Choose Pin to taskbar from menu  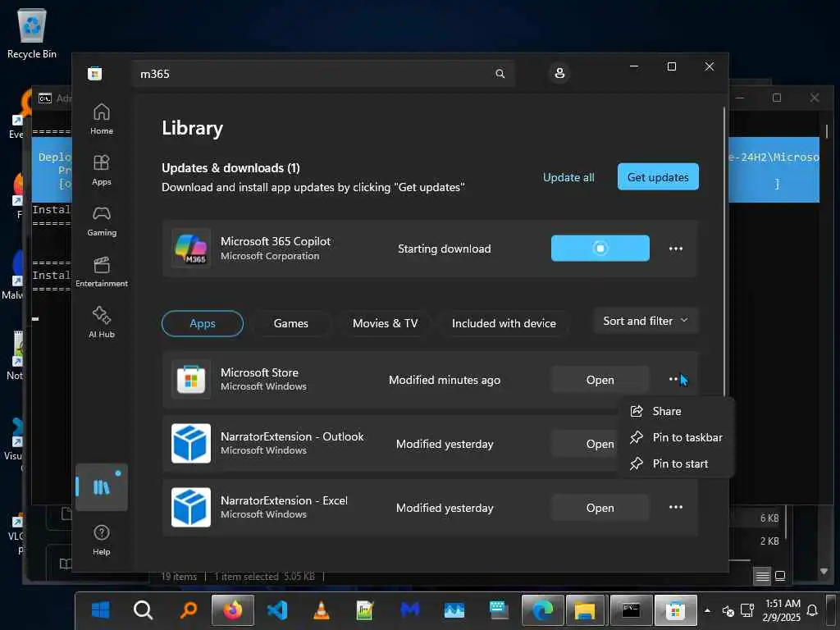pos(676,438)
